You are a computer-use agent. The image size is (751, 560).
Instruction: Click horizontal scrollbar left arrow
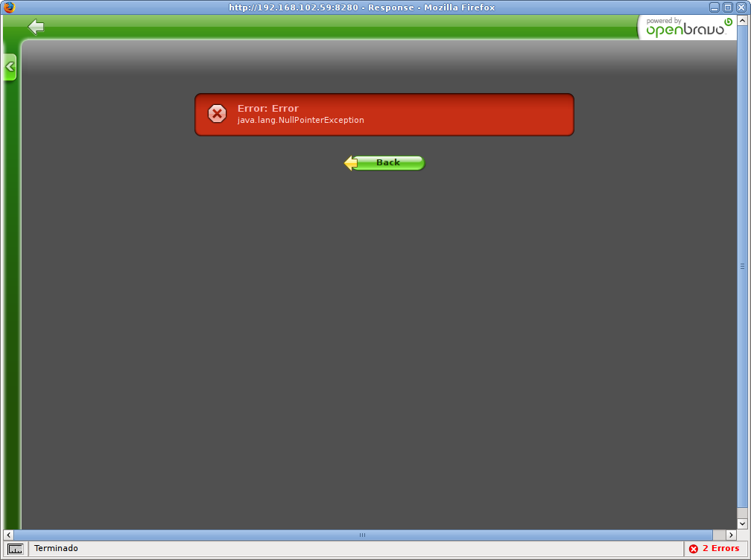pos(9,535)
